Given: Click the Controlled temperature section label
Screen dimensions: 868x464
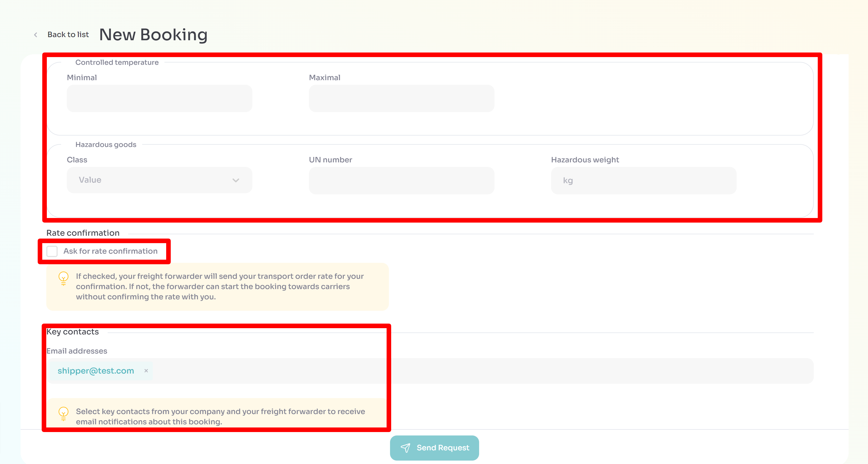Looking at the screenshot, I should (x=117, y=62).
